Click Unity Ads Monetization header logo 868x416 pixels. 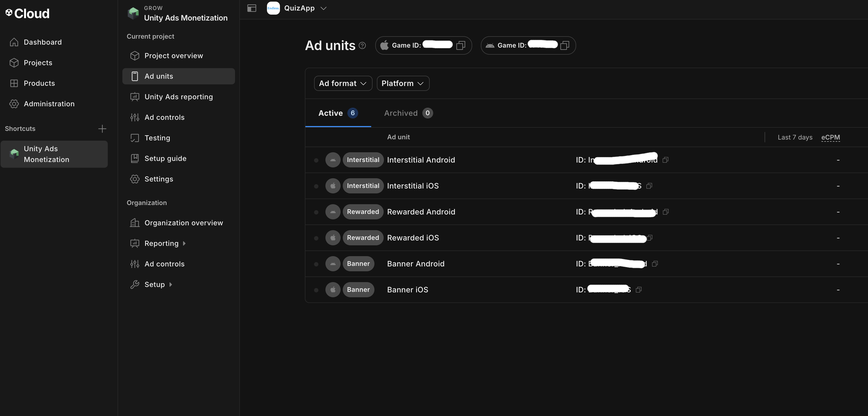pyautogui.click(x=133, y=13)
